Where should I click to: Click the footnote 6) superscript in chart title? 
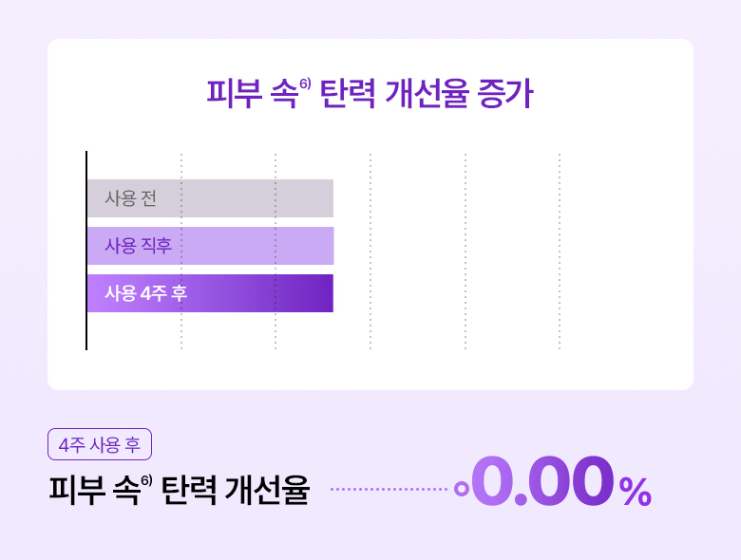[305, 84]
